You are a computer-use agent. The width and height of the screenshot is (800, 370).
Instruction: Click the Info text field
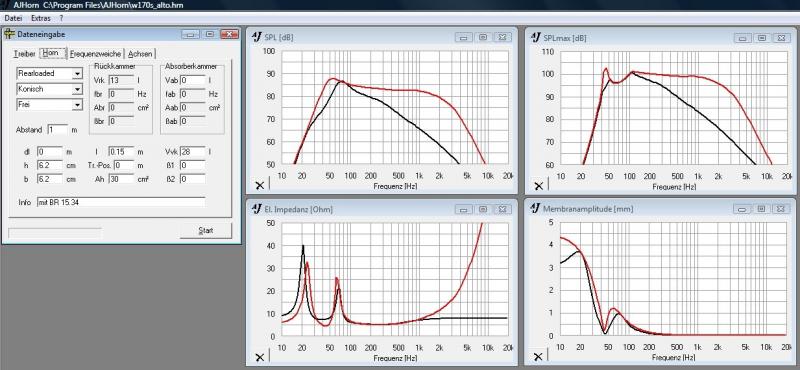click(121, 203)
